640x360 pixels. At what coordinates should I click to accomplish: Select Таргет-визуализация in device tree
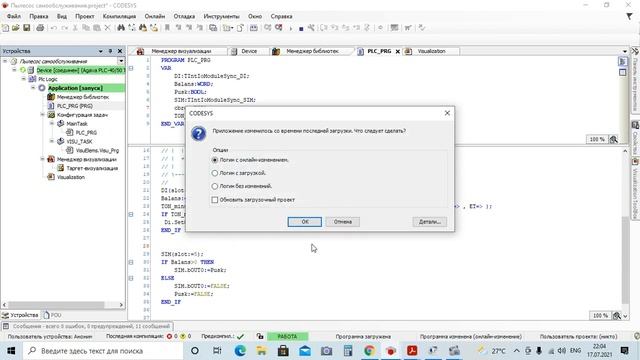(x=92, y=168)
